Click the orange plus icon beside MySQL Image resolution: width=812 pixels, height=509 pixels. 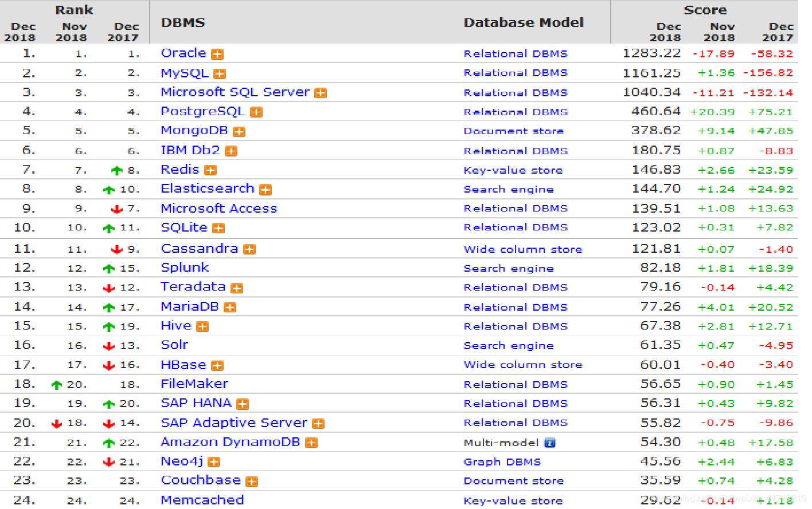coord(220,74)
